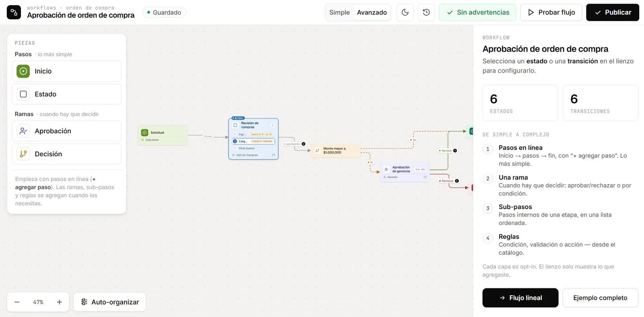Image resolution: width=644 pixels, height=317 pixels.
Task: Click the SLA 48h tag on Aprobación de gerencia
Action: tap(420, 170)
